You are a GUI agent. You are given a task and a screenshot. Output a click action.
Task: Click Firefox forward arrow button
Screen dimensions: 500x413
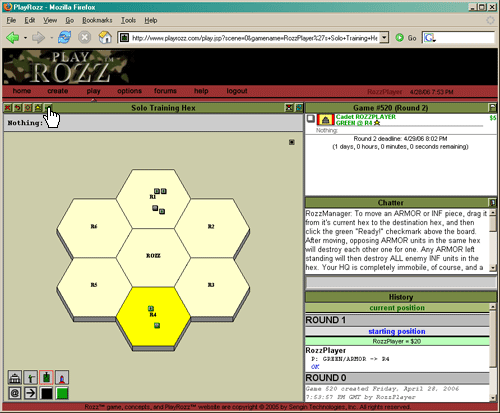point(38,38)
